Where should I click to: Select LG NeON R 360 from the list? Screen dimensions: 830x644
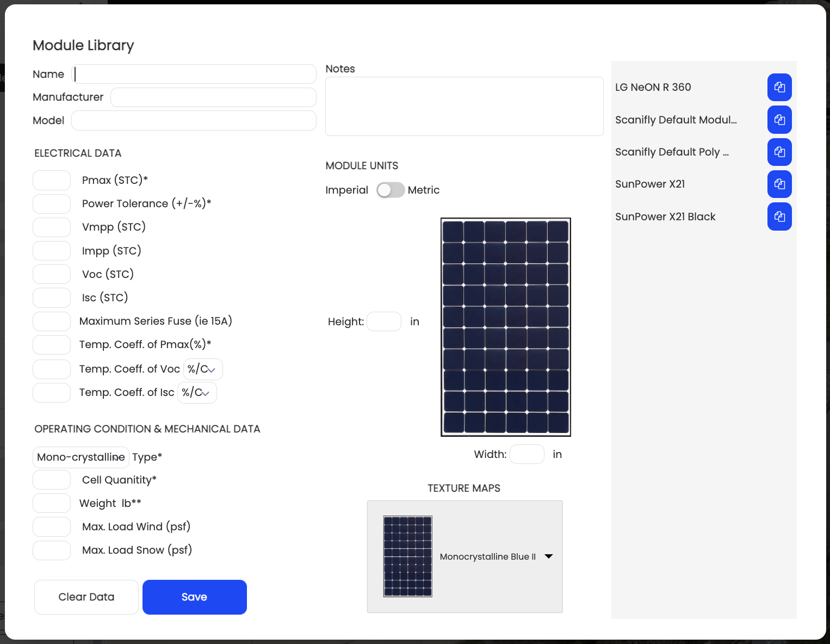653,87
